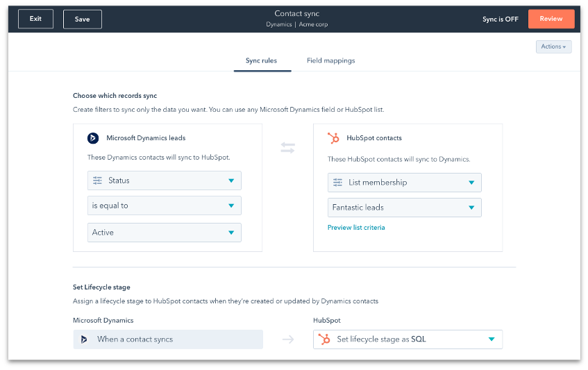Screen dimensions: 588x370
Task: Click the 'These HubSpot contacts will sync to Dynamics.' text
Action: pos(398,160)
